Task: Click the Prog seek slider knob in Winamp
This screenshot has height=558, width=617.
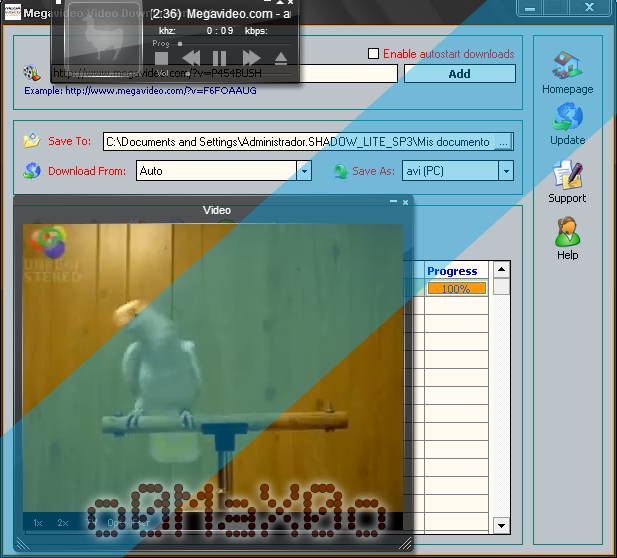Action: (180, 44)
